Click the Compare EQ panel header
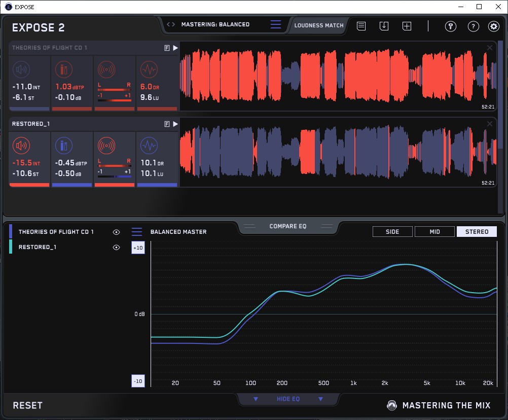 [288, 226]
